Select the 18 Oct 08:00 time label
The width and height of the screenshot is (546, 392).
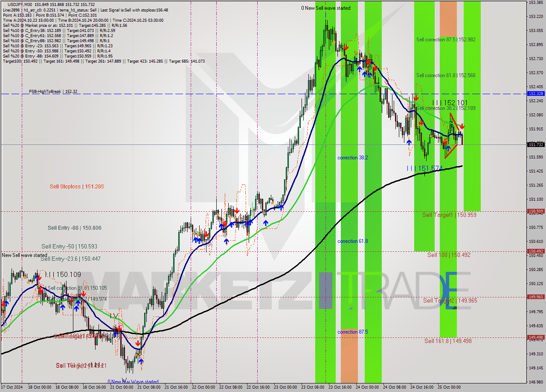[68, 387]
